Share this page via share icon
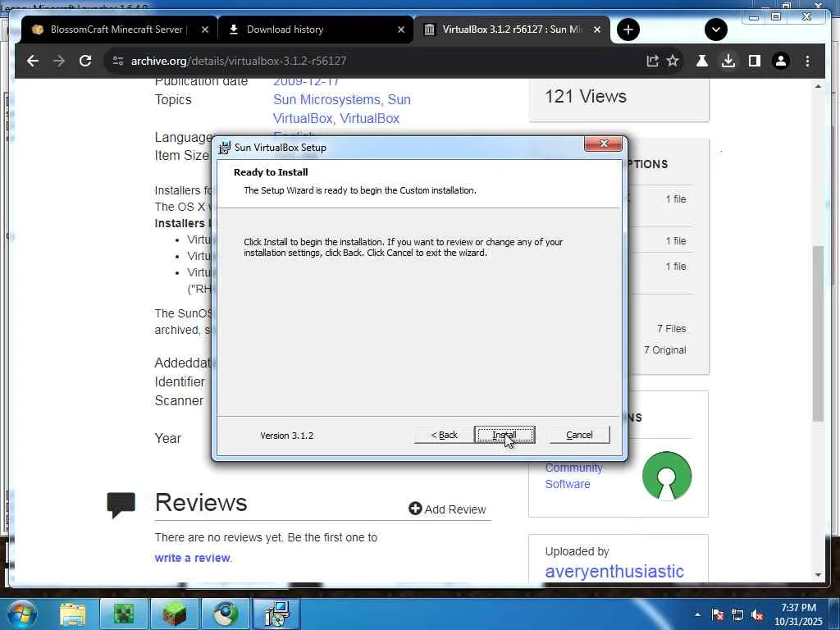Image resolution: width=840 pixels, height=630 pixels. click(x=652, y=61)
